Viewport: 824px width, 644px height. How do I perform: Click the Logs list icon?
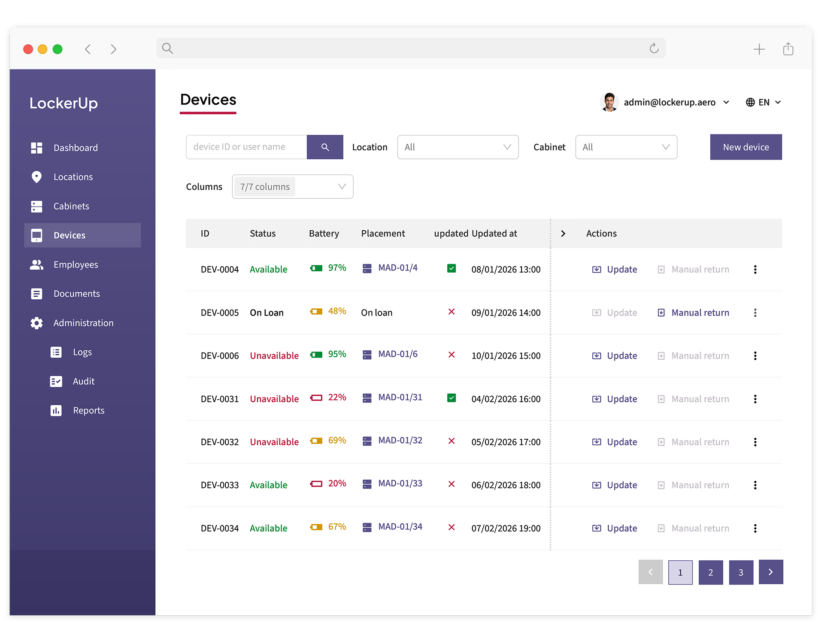point(56,352)
